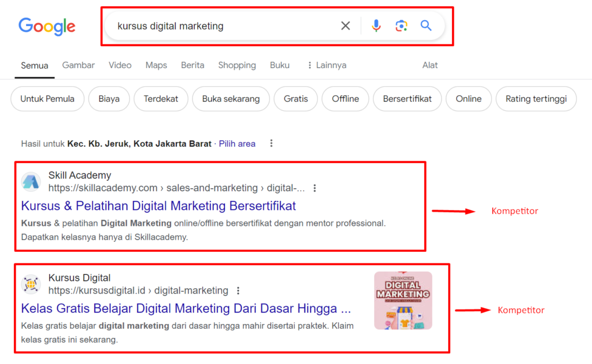The height and width of the screenshot is (364, 592).
Task: Open the Maps tab
Action: pos(156,65)
